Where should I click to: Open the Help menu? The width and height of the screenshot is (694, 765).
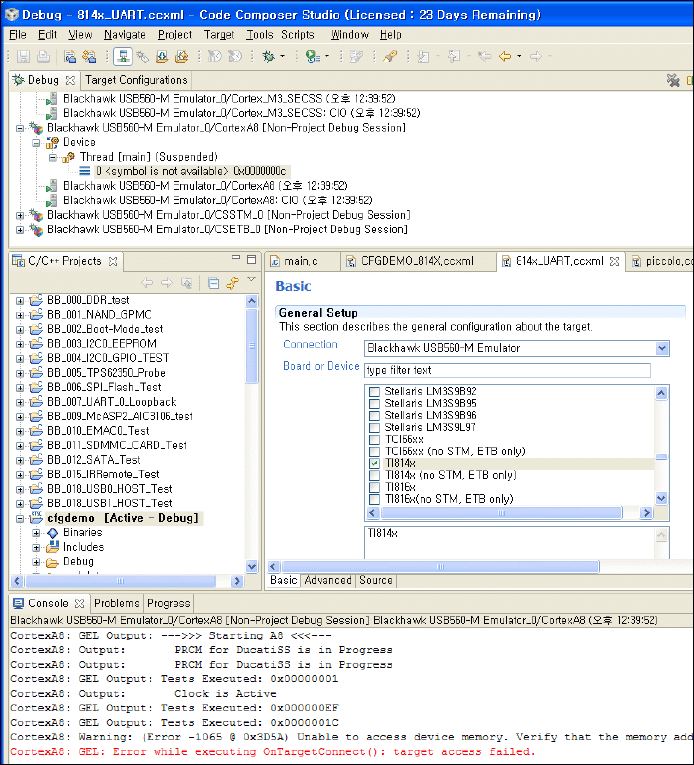[391, 35]
